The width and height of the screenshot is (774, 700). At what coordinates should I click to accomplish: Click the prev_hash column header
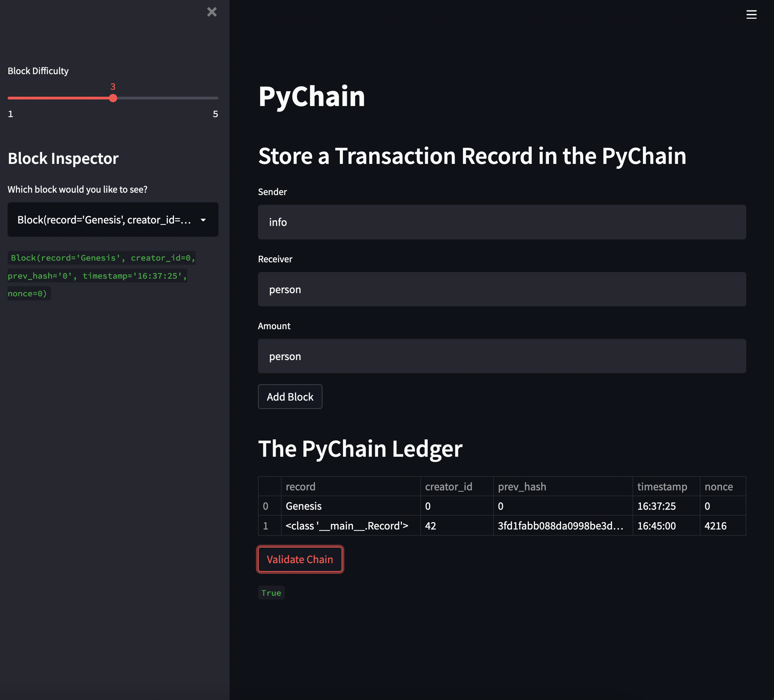pos(563,486)
